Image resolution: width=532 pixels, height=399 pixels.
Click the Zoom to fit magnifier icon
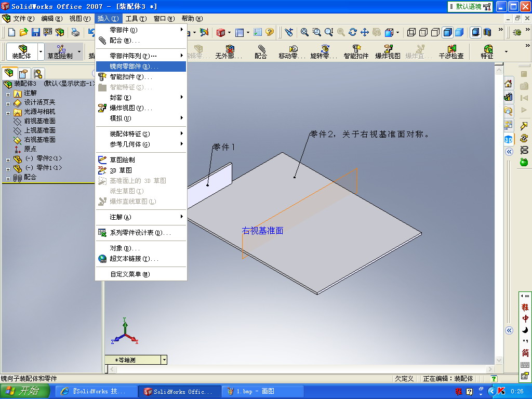(304, 32)
